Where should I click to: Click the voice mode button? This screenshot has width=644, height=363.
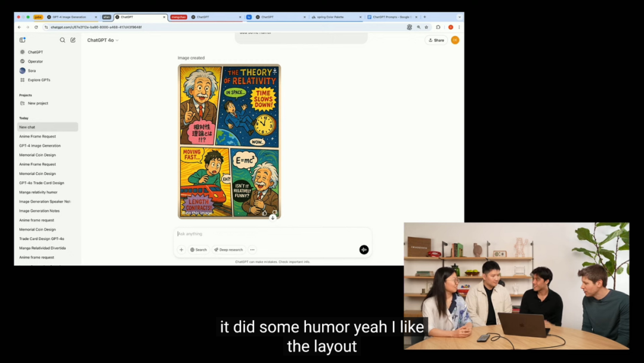364,250
